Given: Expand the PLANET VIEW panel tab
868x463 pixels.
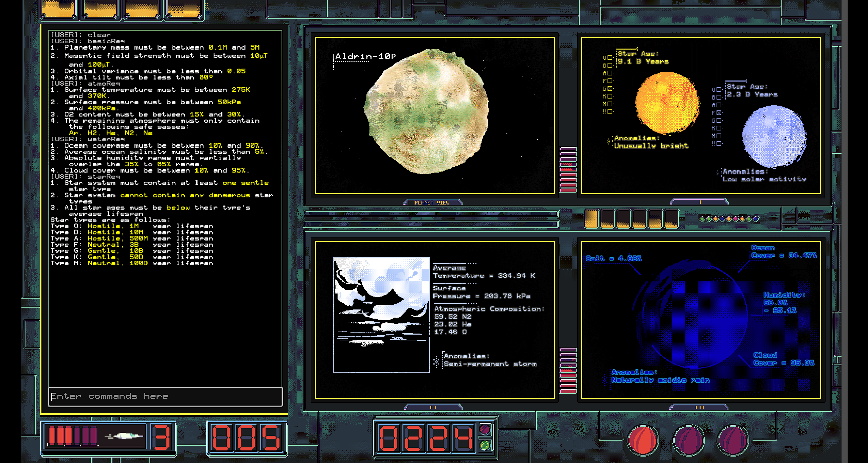Looking at the screenshot, I should tap(432, 202).
